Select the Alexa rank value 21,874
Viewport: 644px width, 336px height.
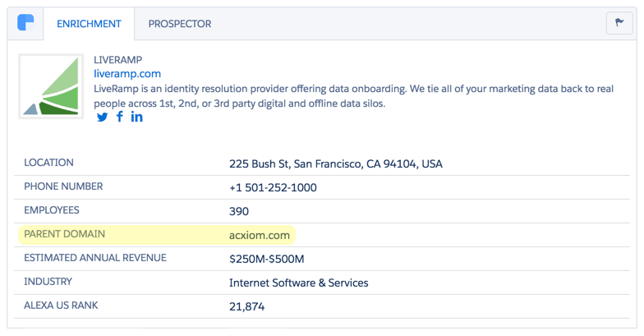[x=246, y=307]
